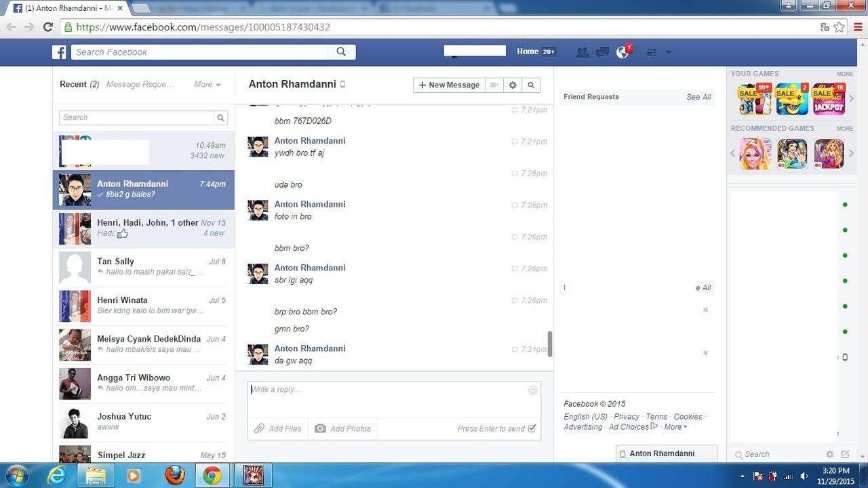This screenshot has width=868, height=488.
Task: Click the New Message button
Action: pyautogui.click(x=449, y=85)
